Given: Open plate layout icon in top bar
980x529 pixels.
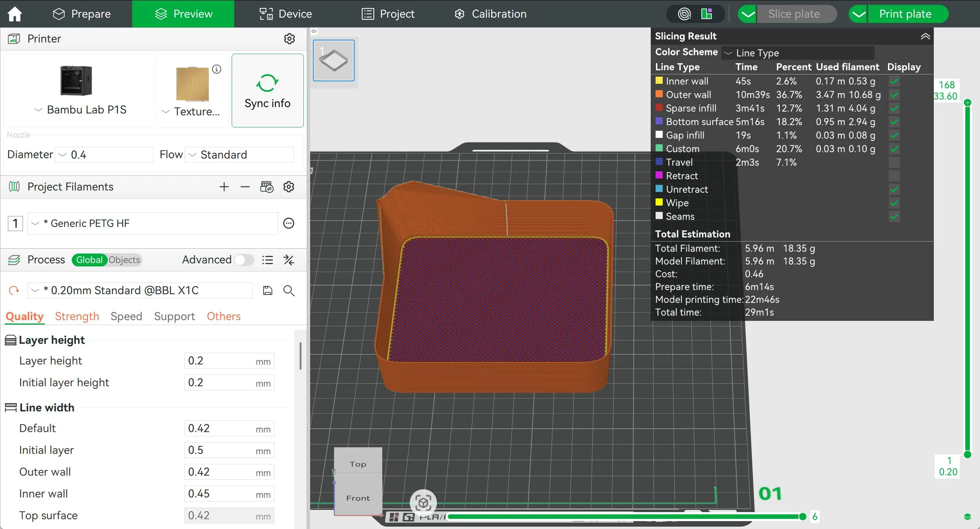Looking at the screenshot, I should 707,14.
